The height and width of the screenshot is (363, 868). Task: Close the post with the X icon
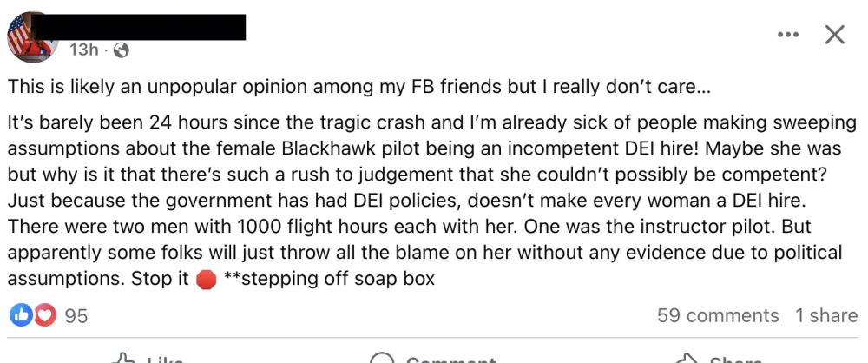(834, 35)
